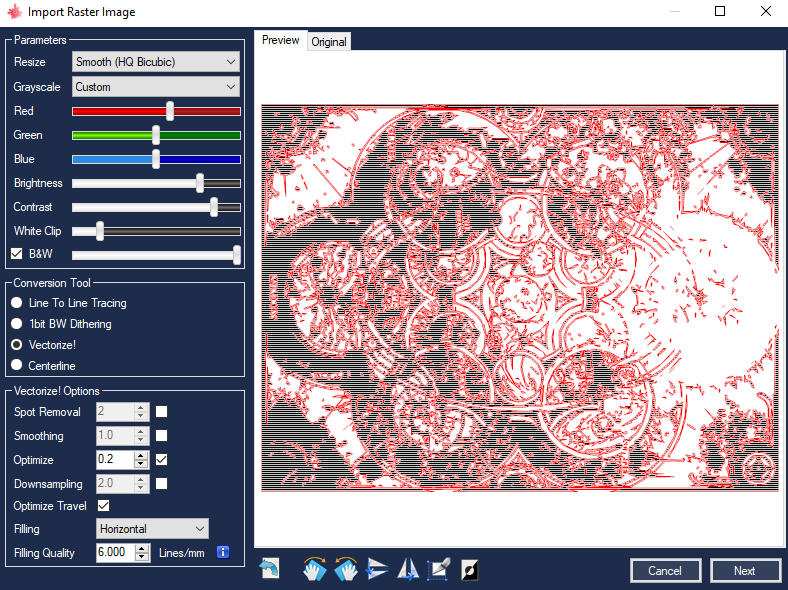788x590 pixels.
Task: Click the Filling Quality value field
Action: click(x=116, y=552)
